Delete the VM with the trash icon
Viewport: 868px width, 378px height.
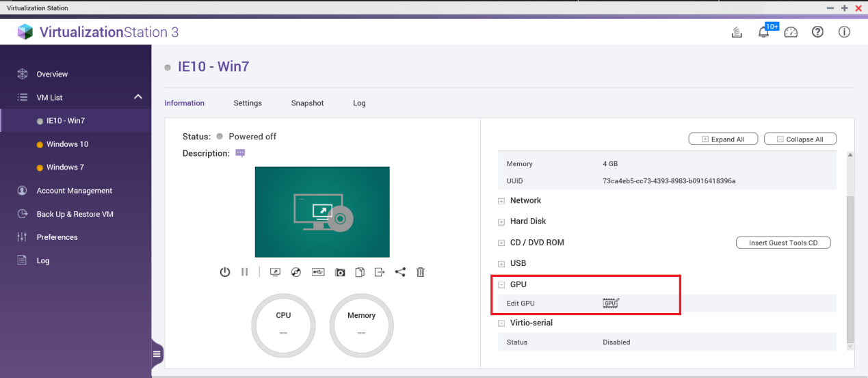tap(421, 272)
